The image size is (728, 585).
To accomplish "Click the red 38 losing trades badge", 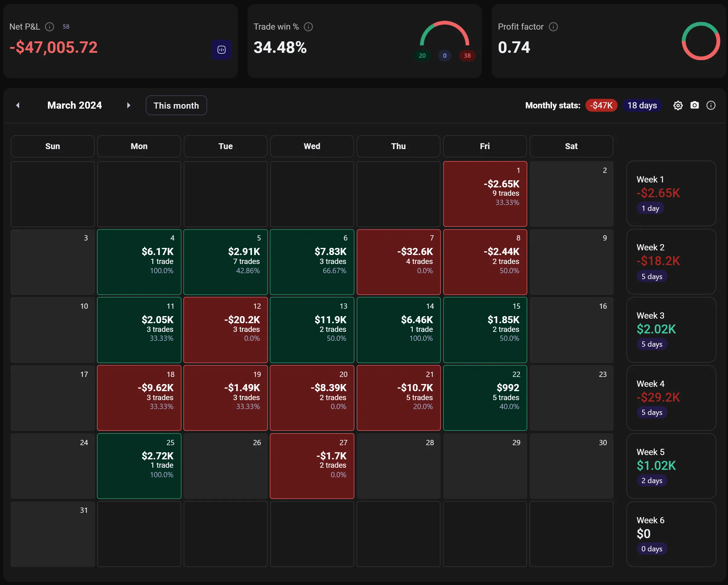I will [467, 56].
